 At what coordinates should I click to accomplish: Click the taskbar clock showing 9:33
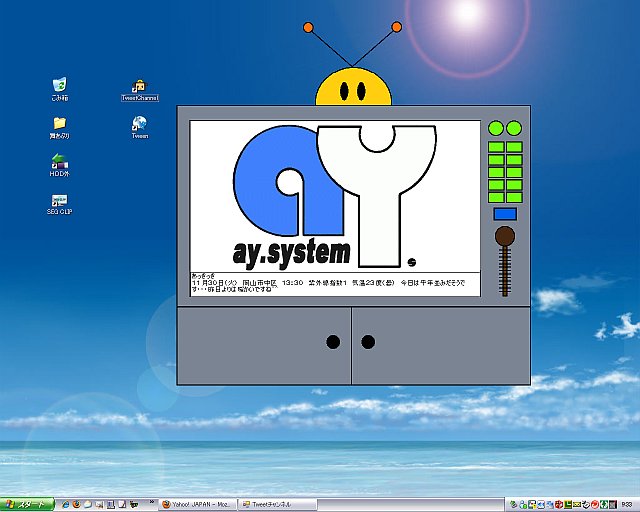(x=627, y=504)
